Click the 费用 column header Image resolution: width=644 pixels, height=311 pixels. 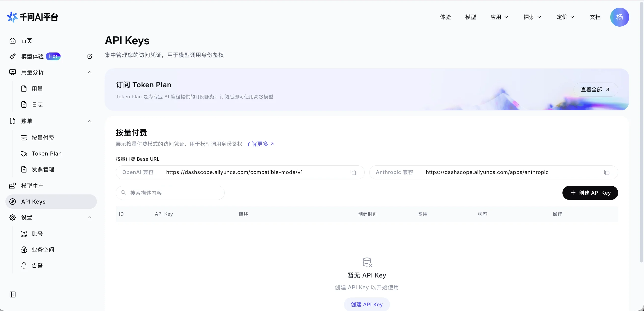(423, 214)
